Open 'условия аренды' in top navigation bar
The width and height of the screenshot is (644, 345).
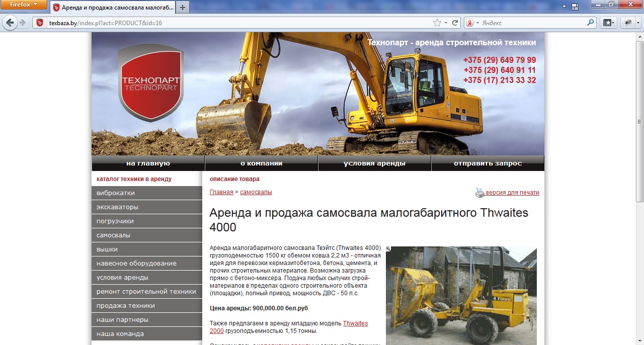coord(374,163)
